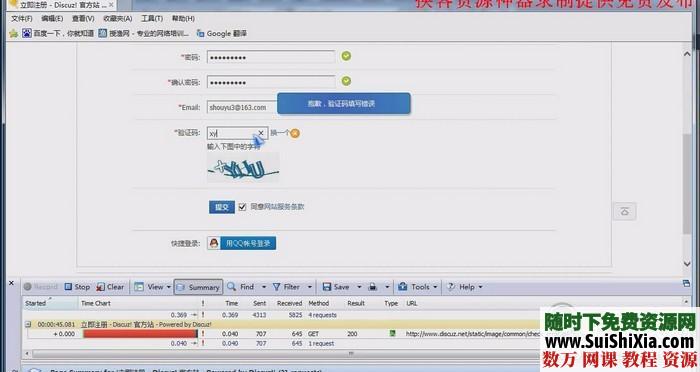Click the 验证码 captcha input field

[237, 133]
